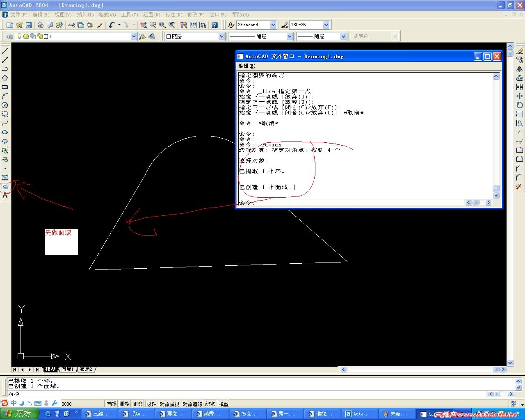Viewport: 525px width, 420px height.
Task: Select the Line draw tool
Action: [5, 51]
